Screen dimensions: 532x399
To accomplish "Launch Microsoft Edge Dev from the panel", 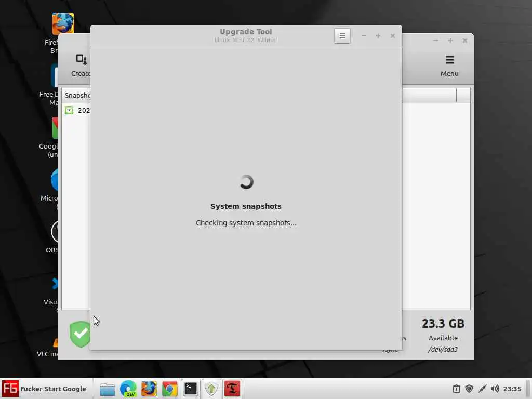I will pos(128,389).
